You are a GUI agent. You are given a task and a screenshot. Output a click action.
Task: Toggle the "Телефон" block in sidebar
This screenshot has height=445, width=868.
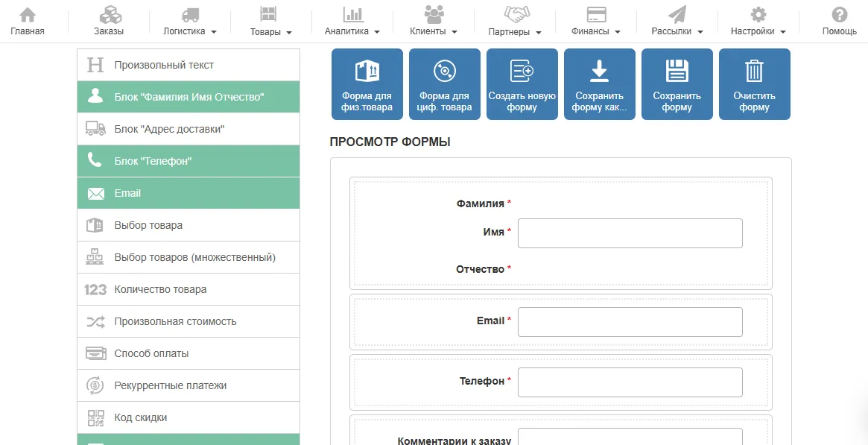pyautogui.click(x=189, y=161)
